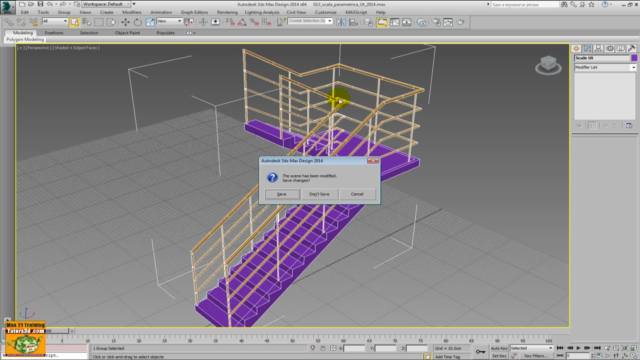Click Don't Save in the dialog
640x360 pixels.
click(x=319, y=194)
